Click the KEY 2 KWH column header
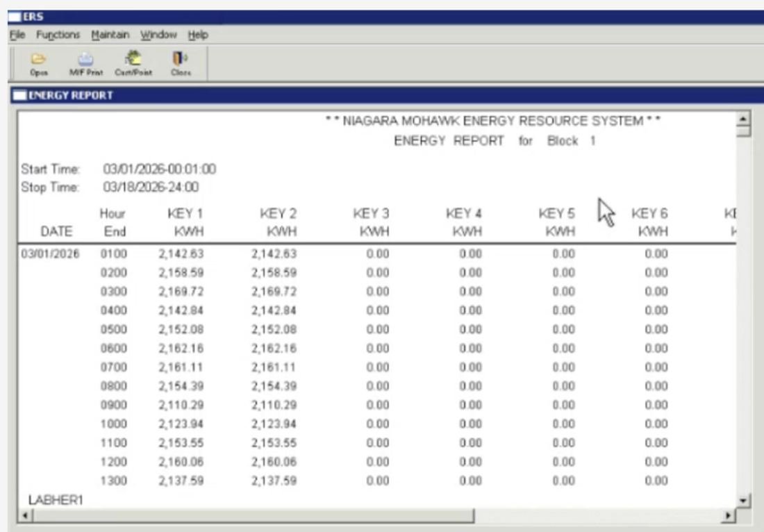Viewport: 764px width, 532px height. (279, 223)
